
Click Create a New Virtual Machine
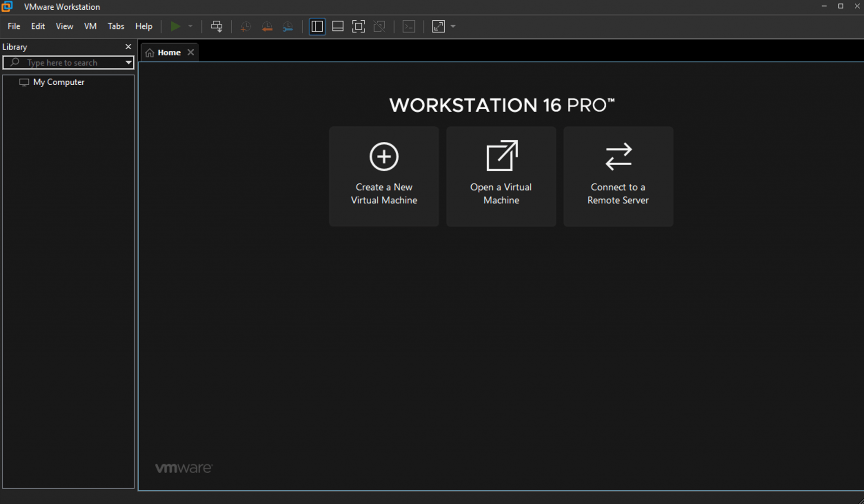tap(383, 176)
